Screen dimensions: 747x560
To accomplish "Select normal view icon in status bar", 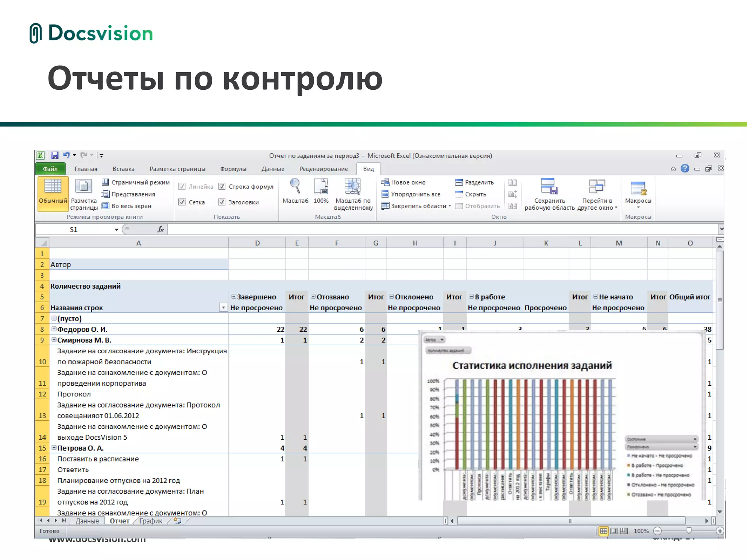I will pyautogui.click(x=604, y=531).
